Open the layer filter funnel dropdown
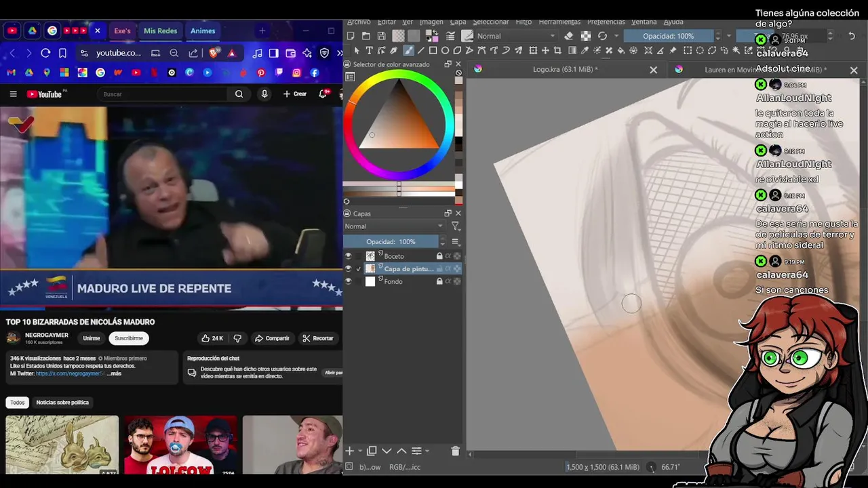Viewport: 868px width, 488px height. [456, 226]
